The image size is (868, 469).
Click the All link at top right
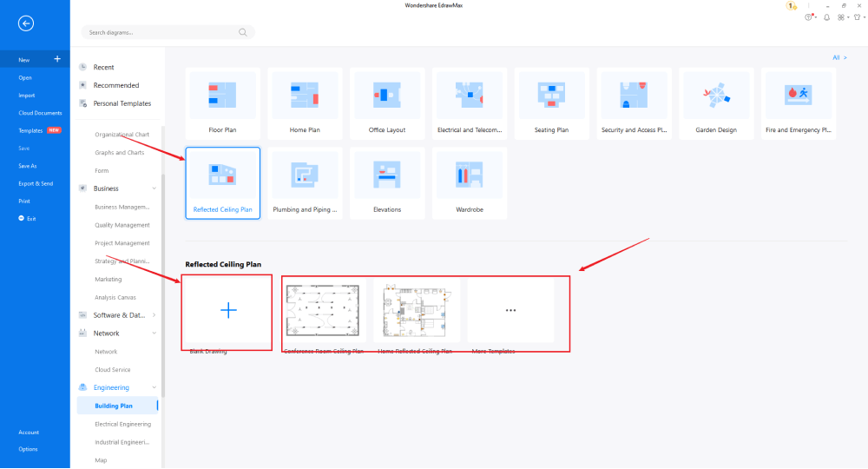tap(839, 57)
